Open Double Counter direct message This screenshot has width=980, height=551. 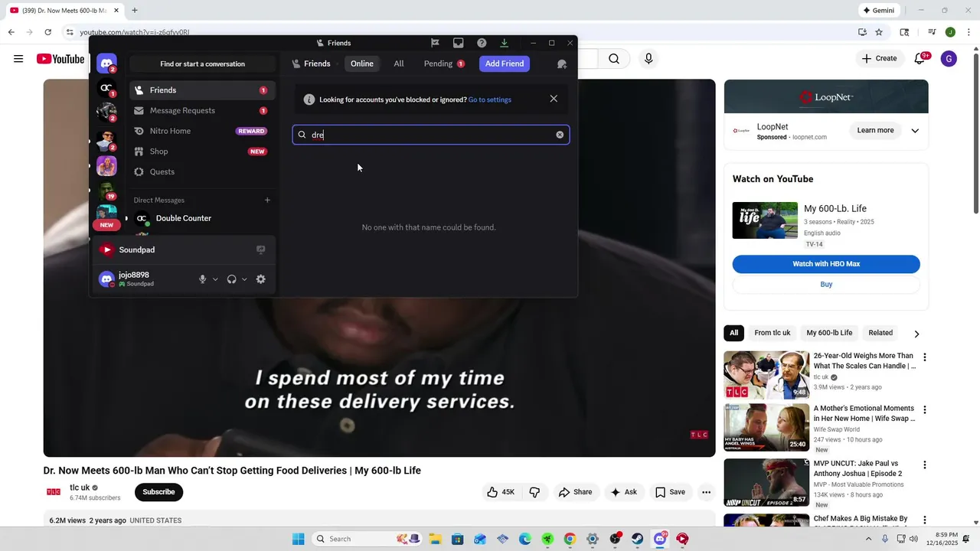[x=202, y=218]
